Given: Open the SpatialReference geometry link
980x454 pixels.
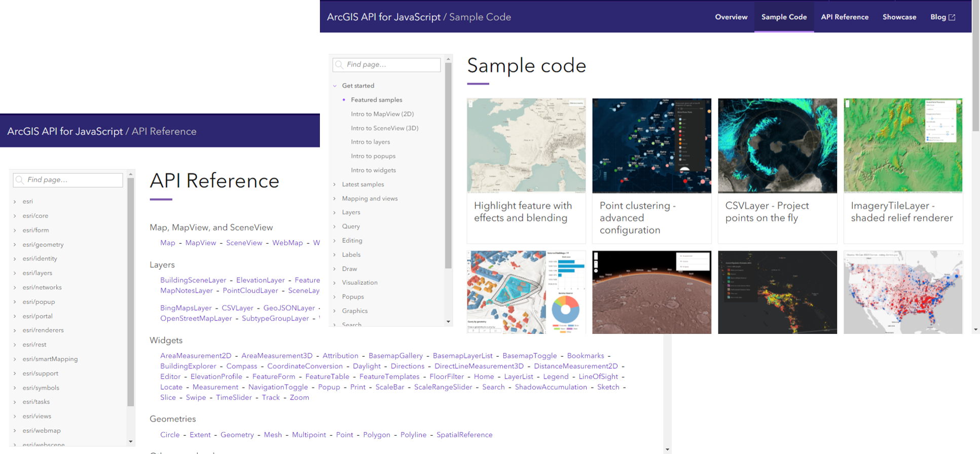Looking at the screenshot, I should 464,435.
